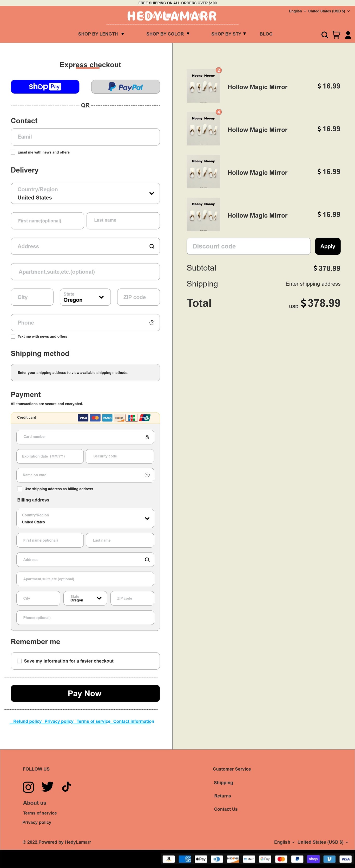Screen dimensions: 355x868
Task: Expand the SHOP BY COLOR menu
Action: (x=168, y=34)
